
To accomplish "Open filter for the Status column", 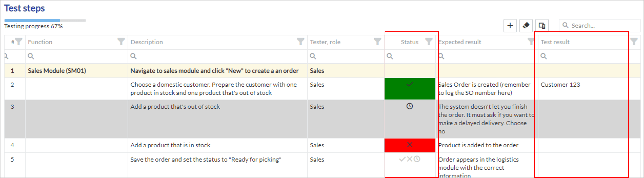I will point(429,42).
